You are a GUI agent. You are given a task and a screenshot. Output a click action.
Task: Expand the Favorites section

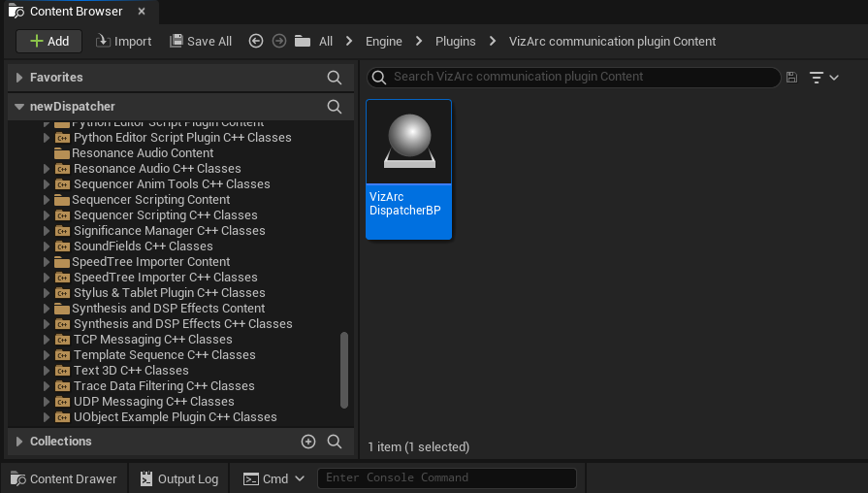pos(19,78)
